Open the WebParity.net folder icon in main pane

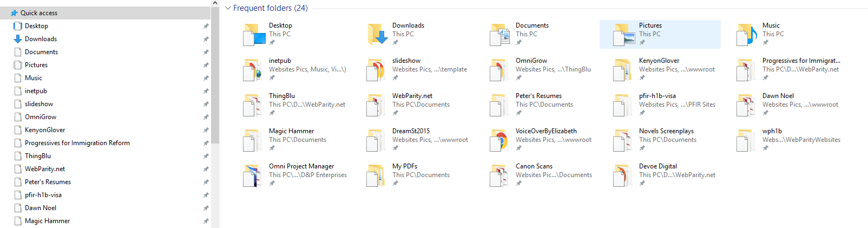coord(377,105)
